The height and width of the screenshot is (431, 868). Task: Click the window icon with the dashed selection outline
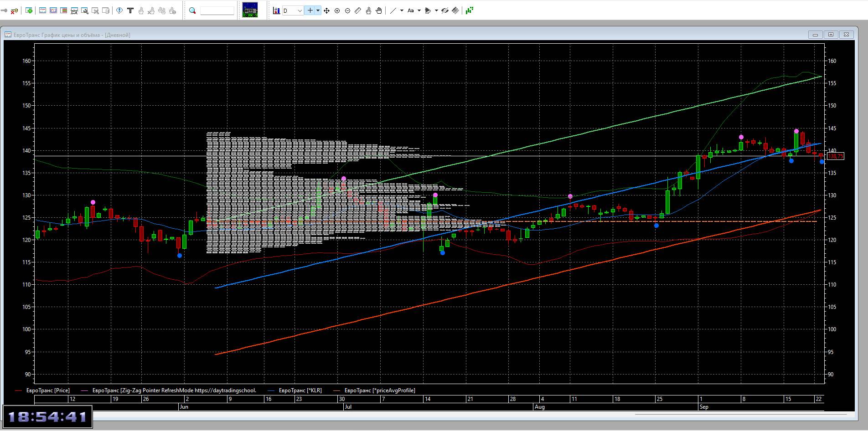[74, 10]
